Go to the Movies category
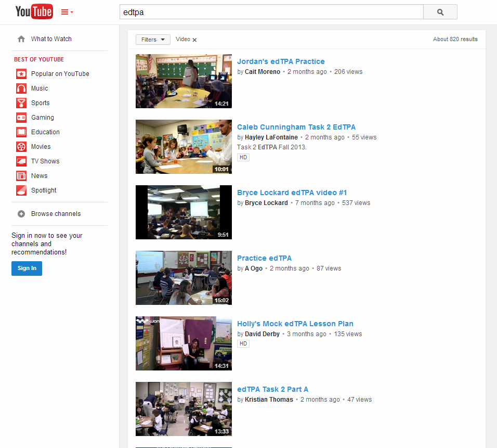497x448 pixels. (41, 147)
